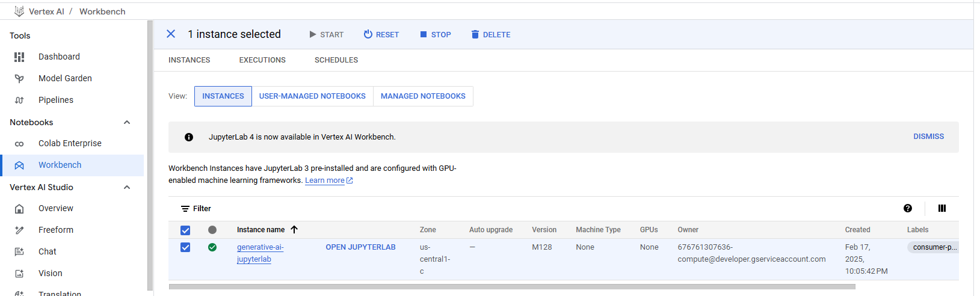The height and width of the screenshot is (296, 980).
Task: Click the info icon in JupyterLab 4 banner
Action: tap(189, 137)
